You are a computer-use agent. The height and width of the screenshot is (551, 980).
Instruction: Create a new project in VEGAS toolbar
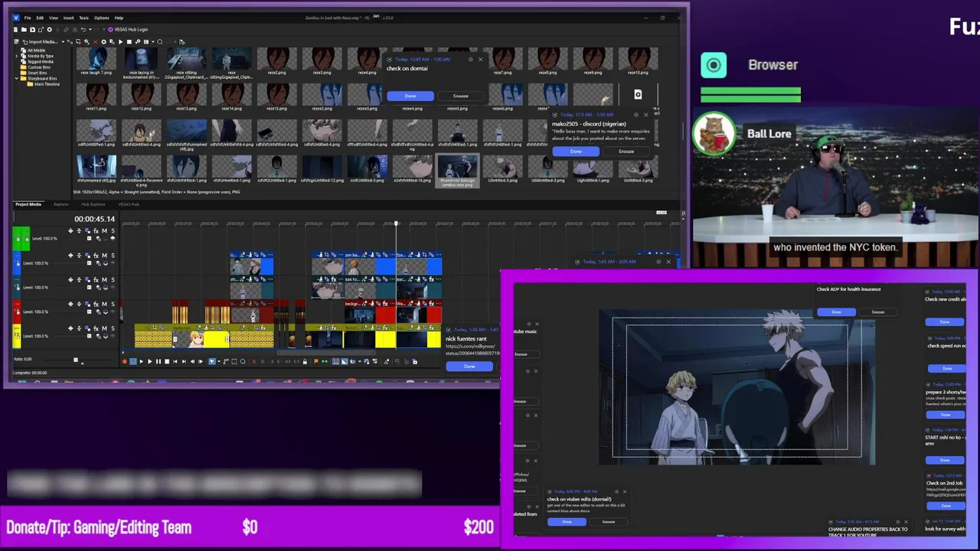click(x=15, y=30)
